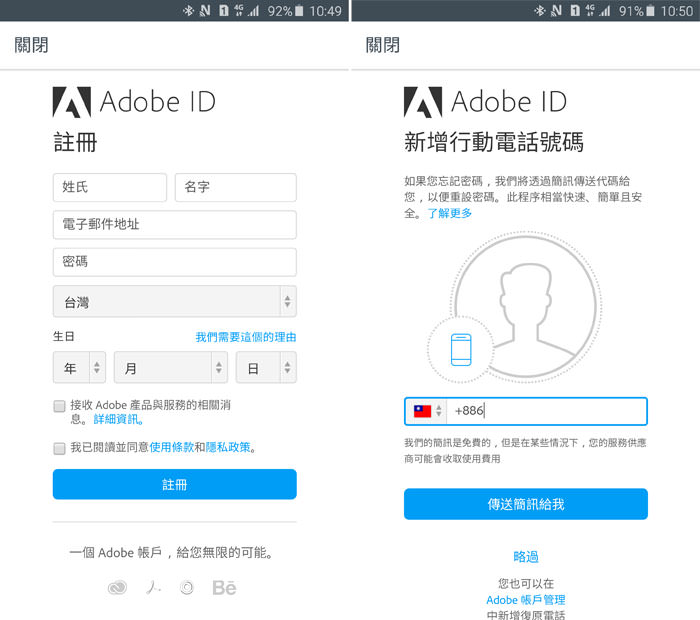
Task: Open the Adobe 帳戶管理 link
Action: click(526, 599)
